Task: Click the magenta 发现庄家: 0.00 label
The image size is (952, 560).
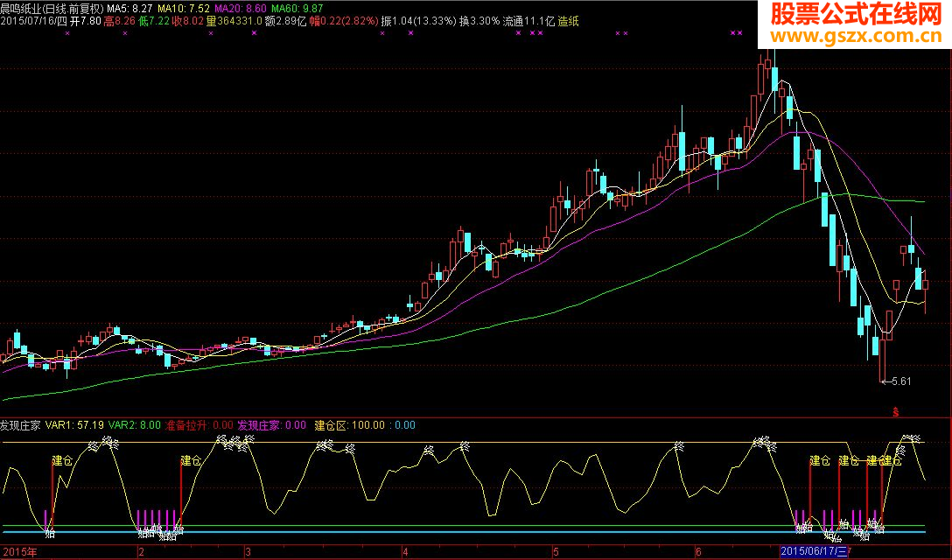Action: tap(271, 425)
